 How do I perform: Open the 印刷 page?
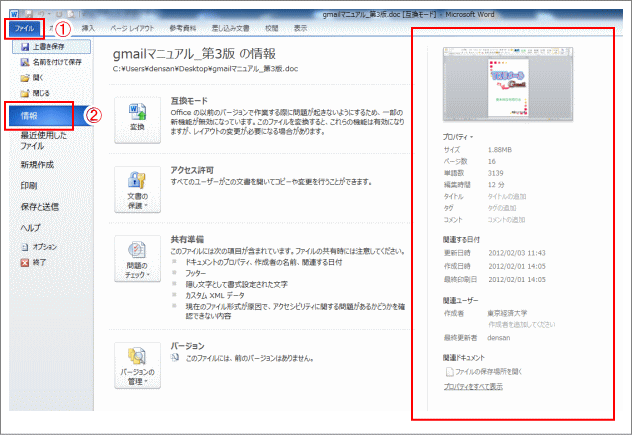click(29, 186)
